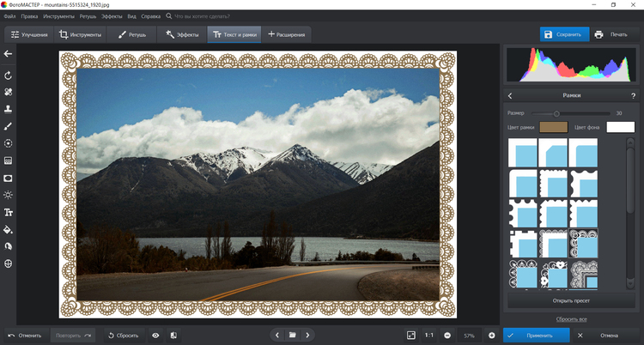Open the Цвет рамки brown color swatch
Screen dimensions: 644x345
click(x=554, y=127)
